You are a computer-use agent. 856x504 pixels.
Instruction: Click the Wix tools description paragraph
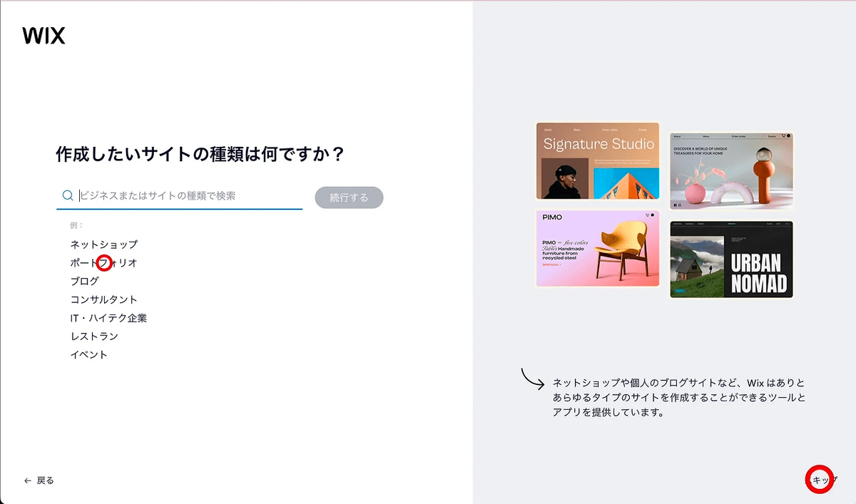[679, 398]
